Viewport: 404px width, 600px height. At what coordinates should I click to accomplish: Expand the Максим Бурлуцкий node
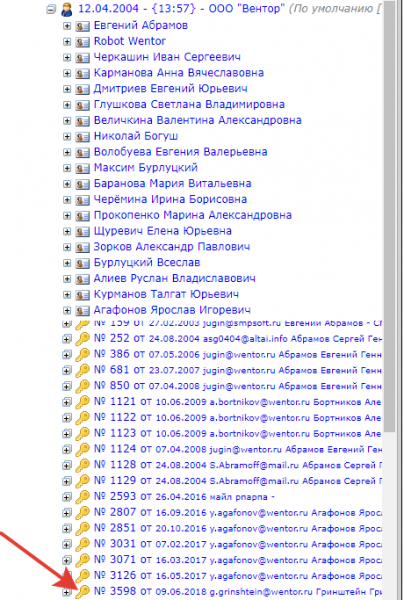click(x=67, y=168)
